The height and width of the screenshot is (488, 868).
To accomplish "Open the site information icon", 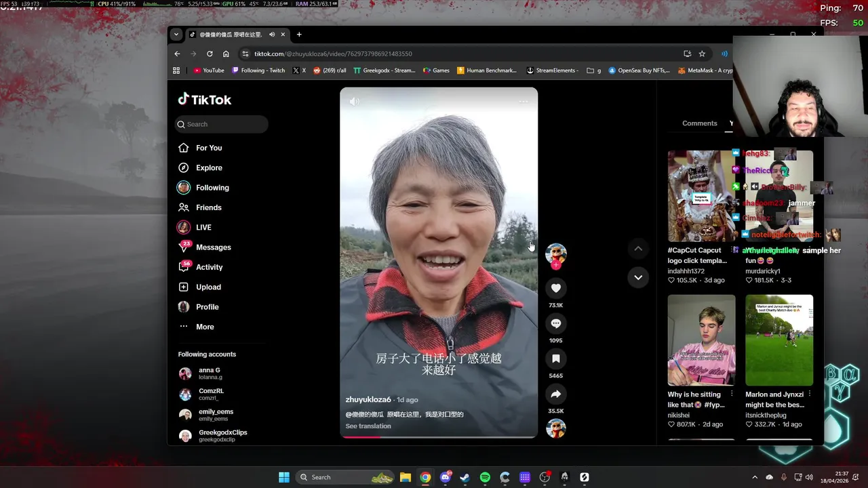I will point(245,54).
